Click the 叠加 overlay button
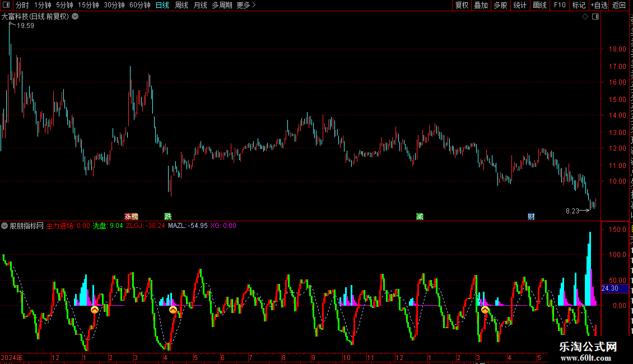The width and height of the screenshot is (633, 364). coord(481,5)
